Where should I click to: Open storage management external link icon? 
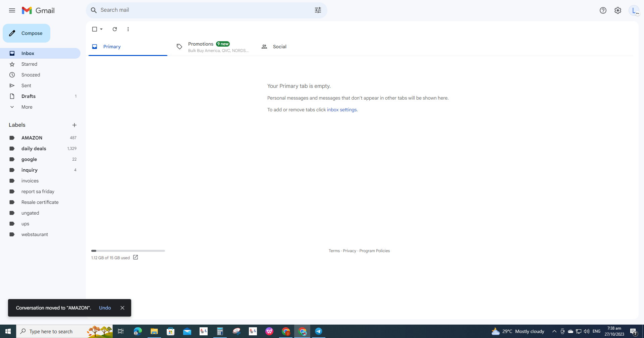pyautogui.click(x=136, y=258)
